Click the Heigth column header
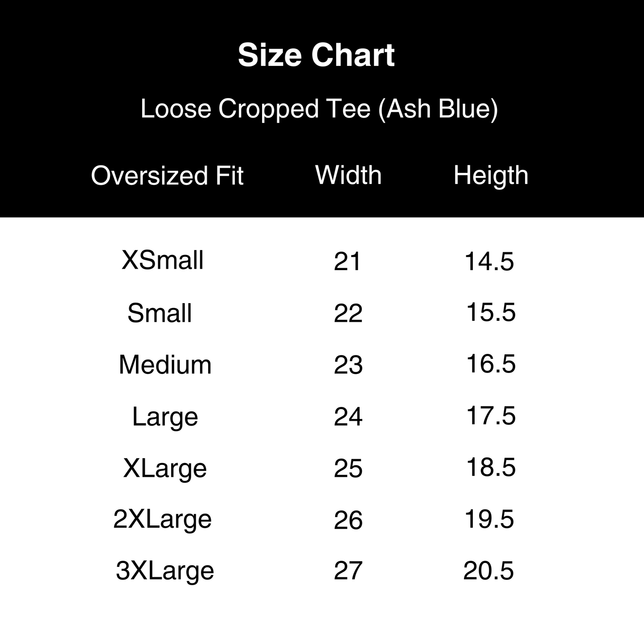Screen dimensions: 644x644 click(x=491, y=175)
